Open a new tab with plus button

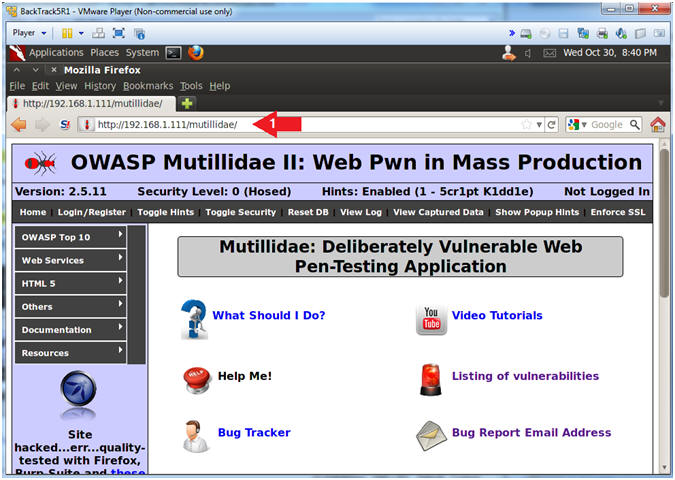coord(187,103)
